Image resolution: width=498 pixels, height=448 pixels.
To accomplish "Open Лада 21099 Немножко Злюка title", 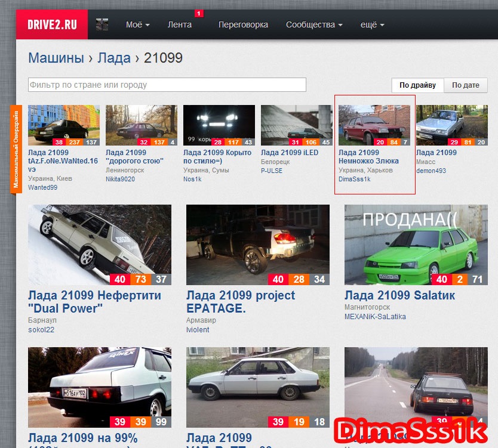I will tap(368, 157).
